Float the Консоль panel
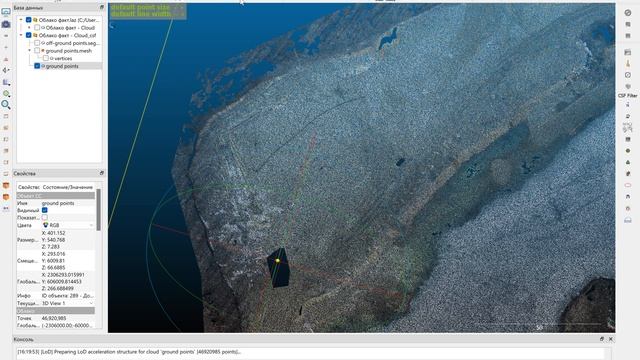This screenshot has width=640, height=360. click(602, 339)
